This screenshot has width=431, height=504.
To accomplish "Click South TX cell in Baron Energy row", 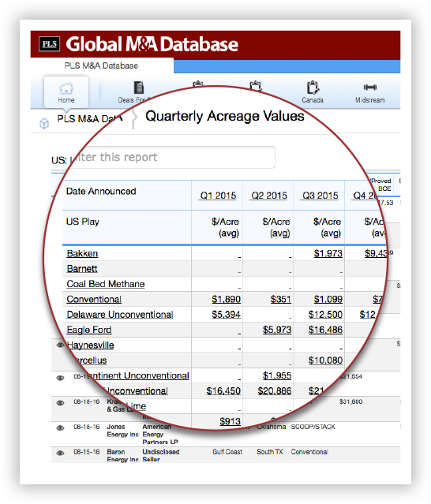I will [269, 452].
